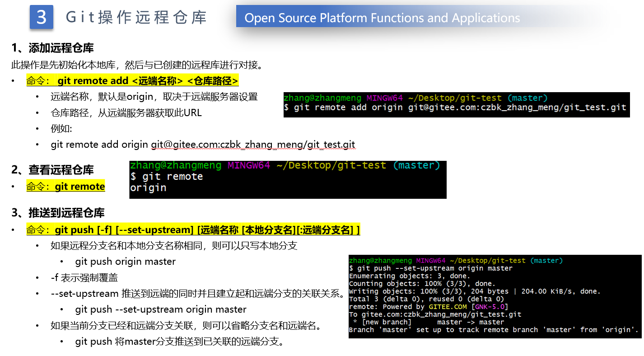Click the highlighted git push syntax line
The height and width of the screenshot is (356, 644).
(x=193, y=230)
